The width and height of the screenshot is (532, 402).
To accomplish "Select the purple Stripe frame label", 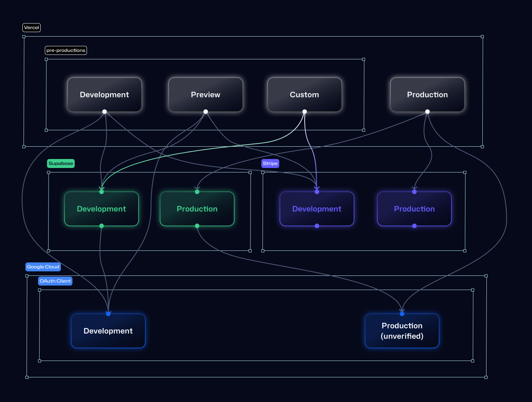I will 270,163.
